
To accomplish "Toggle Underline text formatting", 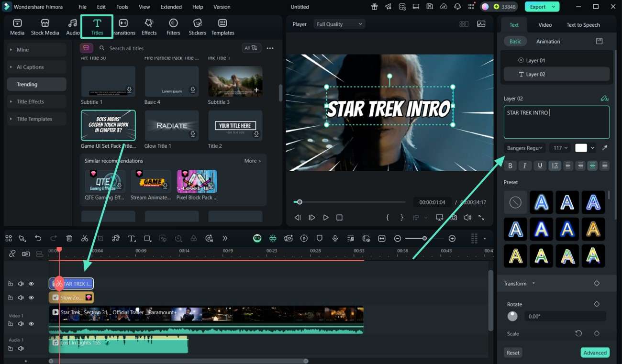I will coord(540,165).
